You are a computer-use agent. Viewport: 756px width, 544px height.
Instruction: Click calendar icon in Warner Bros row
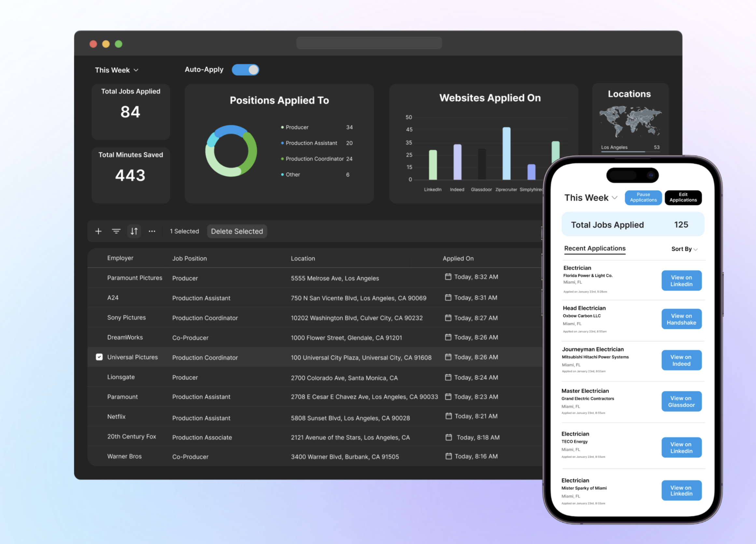[449, 456]
